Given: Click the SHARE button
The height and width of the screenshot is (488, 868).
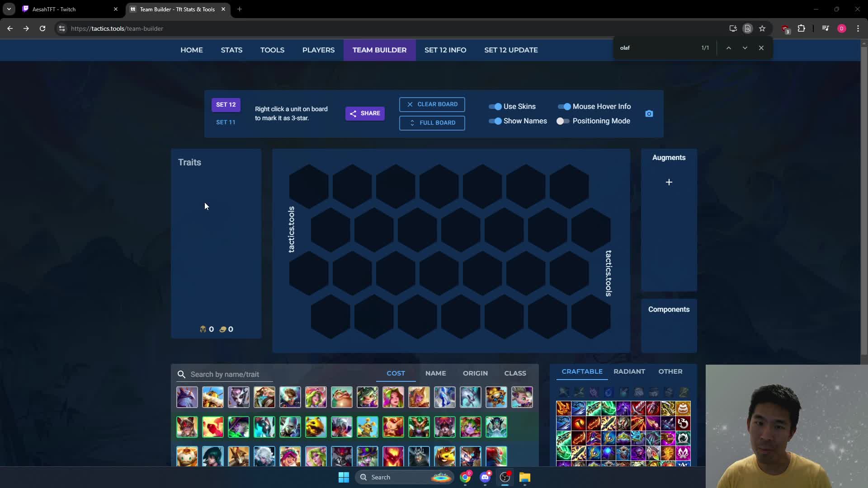Looking at the screenshot, I should [365, 113].
